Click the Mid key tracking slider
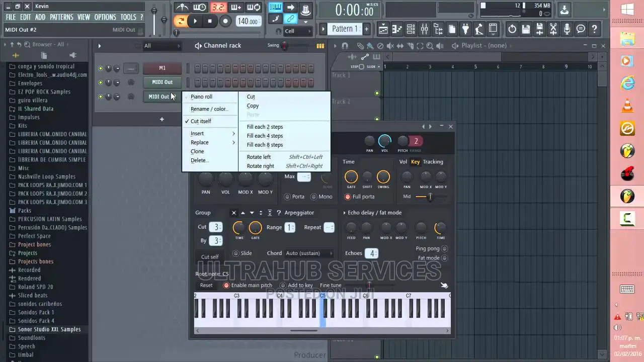This screenshot has width=644, height=362. click(430, 197)
